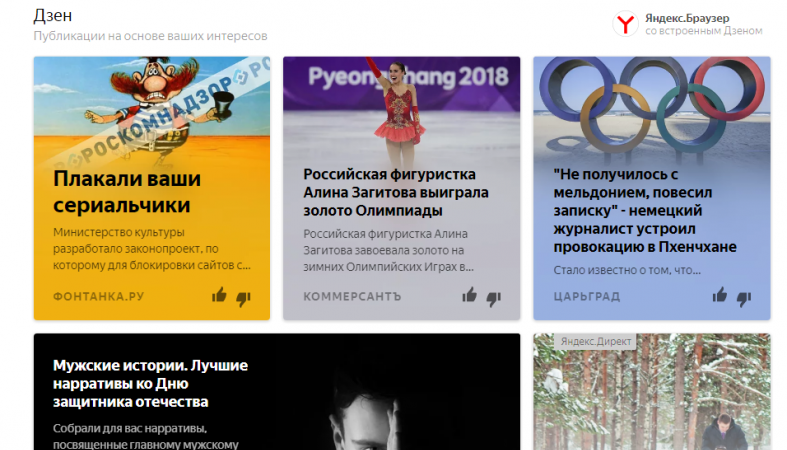Open the Olympic rings image thumbnail
787x450 pixels.
pyautogui.click(x=651, y=109)
